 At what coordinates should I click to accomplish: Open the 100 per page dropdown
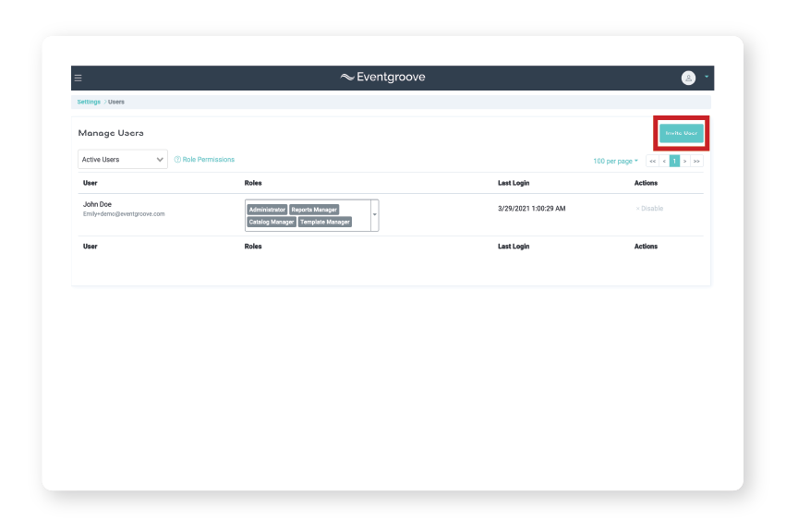[615, 161]
